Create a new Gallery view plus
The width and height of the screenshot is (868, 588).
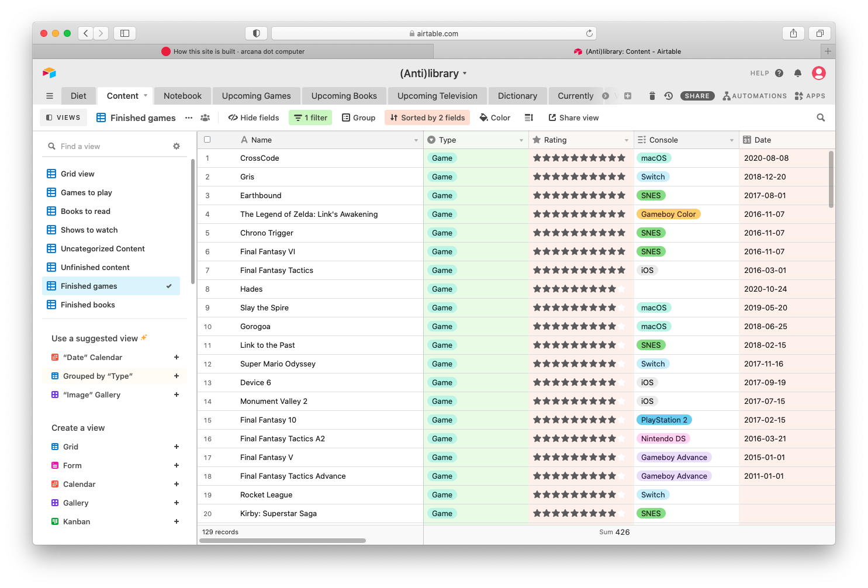coord(177,503)
